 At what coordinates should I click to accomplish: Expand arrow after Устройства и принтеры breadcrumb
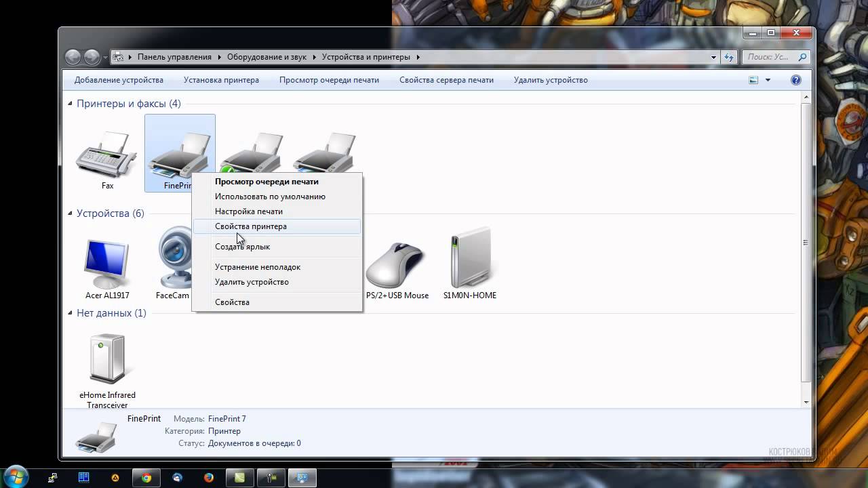click(x=418, y=57)
